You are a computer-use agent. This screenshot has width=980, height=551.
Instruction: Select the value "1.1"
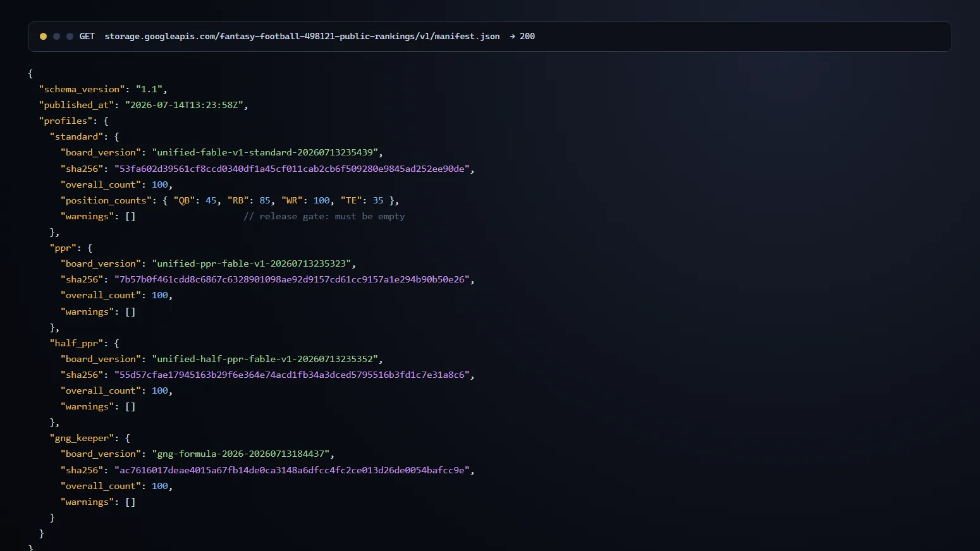[x=149, y=89]
